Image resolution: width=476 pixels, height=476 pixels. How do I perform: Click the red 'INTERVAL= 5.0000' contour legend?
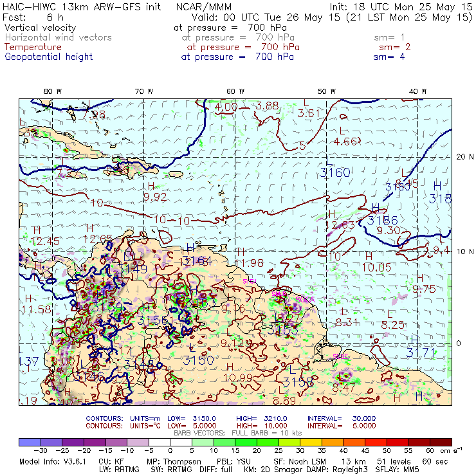(x=342, y=426)
